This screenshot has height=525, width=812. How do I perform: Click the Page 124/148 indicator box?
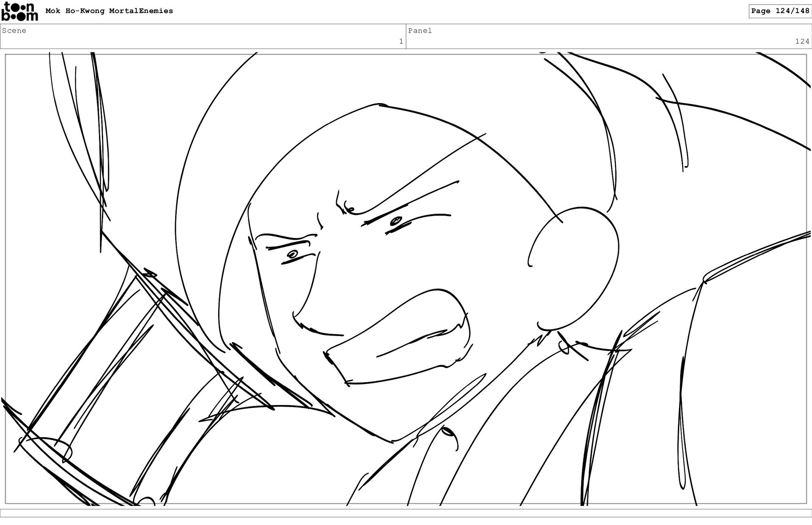780,11
